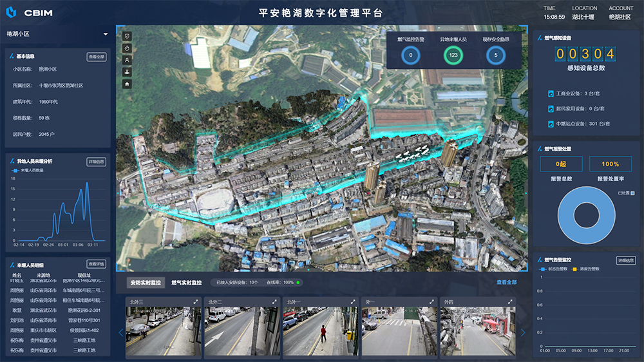The width and height of the screenshot is (644, 362).
Task: Toggle the 状态告警数 legend in gas alarm chart
Action: click(x=559, y=269)
